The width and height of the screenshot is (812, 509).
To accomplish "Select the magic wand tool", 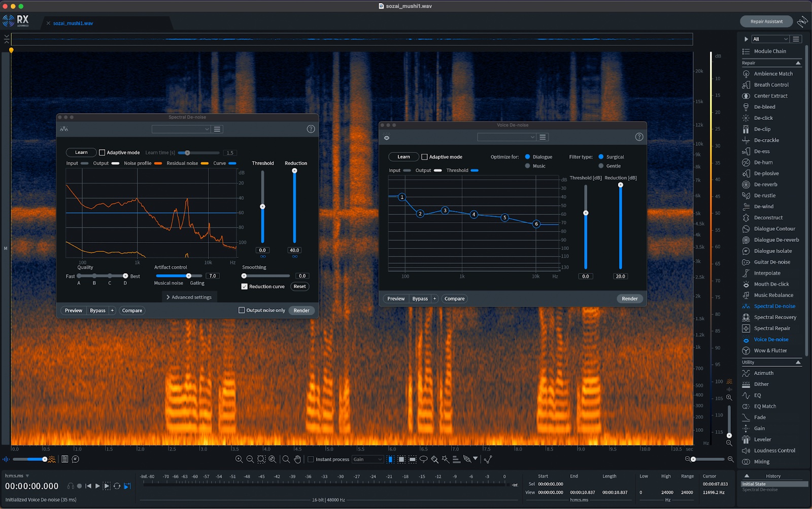I will pyautogui.click(x=446, y=459).
